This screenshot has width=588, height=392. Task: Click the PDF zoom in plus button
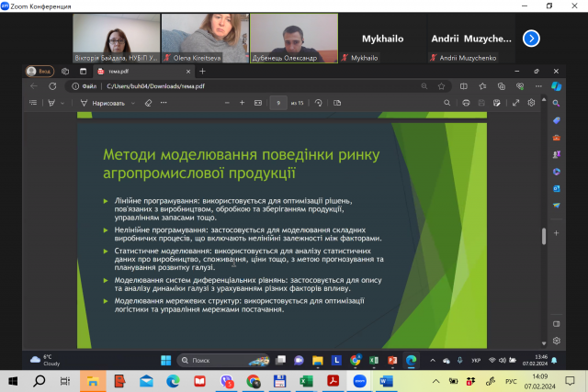[x=243, y=103]
